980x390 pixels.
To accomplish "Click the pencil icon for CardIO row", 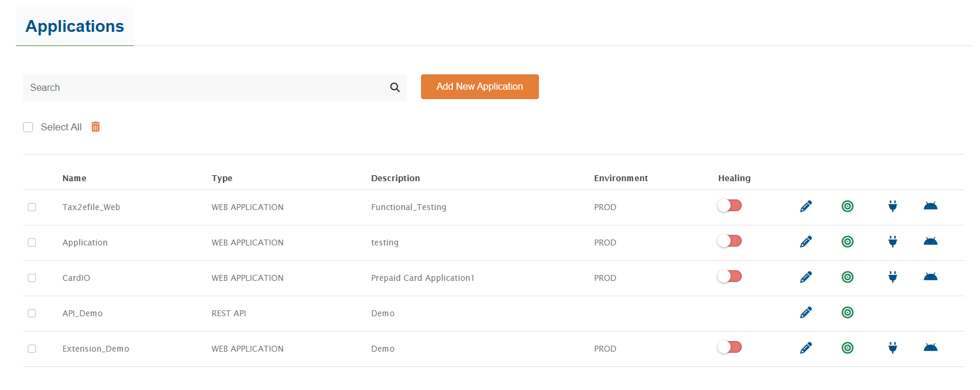I will coord(806,277).
